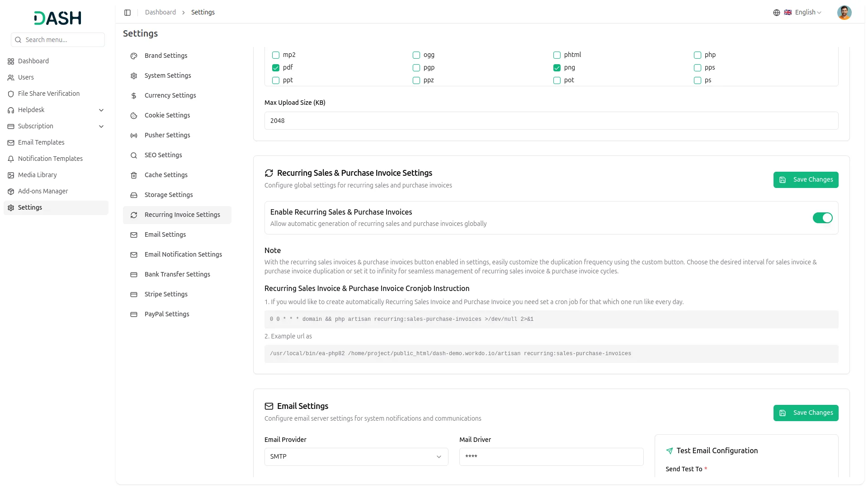Click the Max Upload Size field
This screenshot has width=868, height=488.
click(x=551, y=121)
